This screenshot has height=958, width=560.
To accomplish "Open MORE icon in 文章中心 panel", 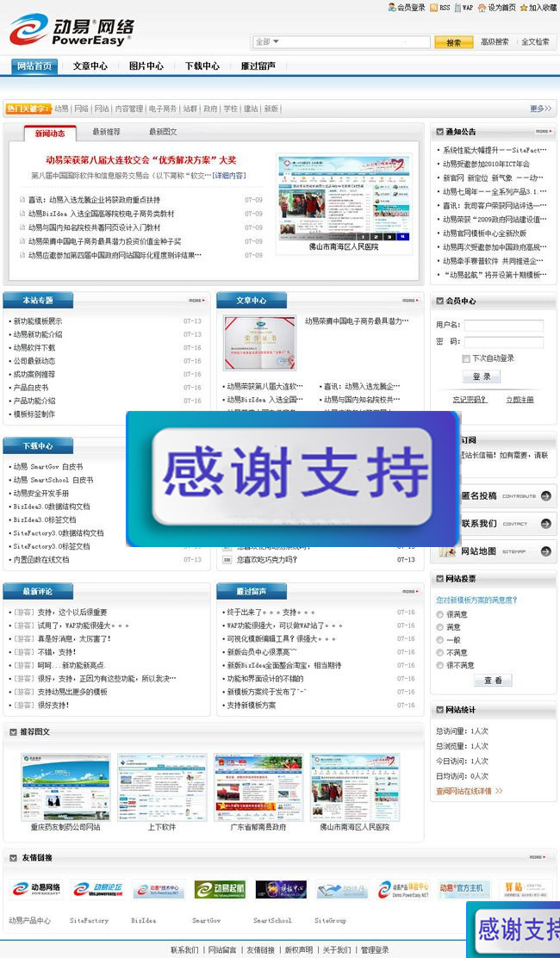I will click(x=410, y=300).
